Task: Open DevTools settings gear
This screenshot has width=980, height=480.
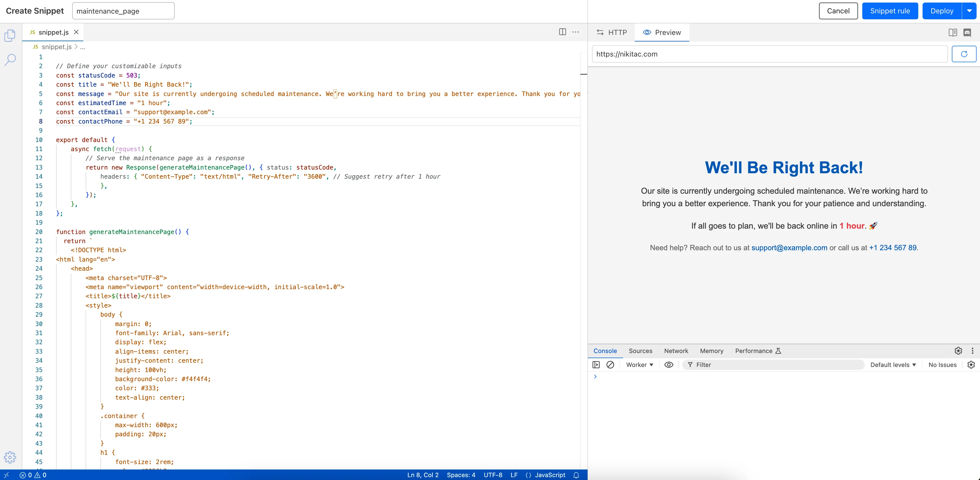Action: tap(958, 351)
